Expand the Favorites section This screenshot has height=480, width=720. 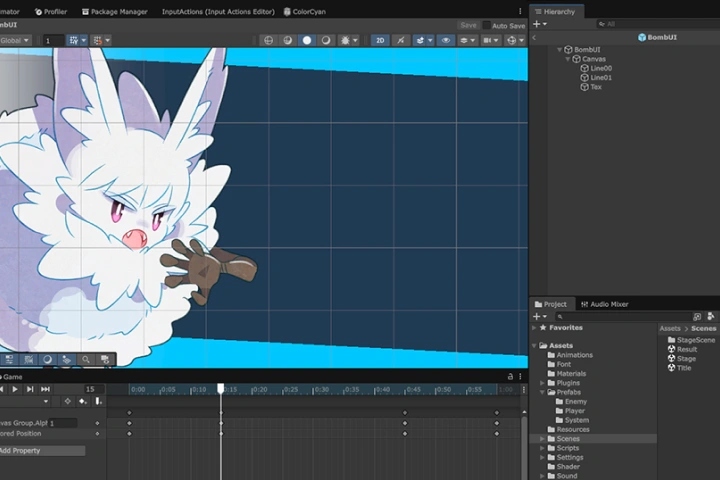[x=534, y=328]
